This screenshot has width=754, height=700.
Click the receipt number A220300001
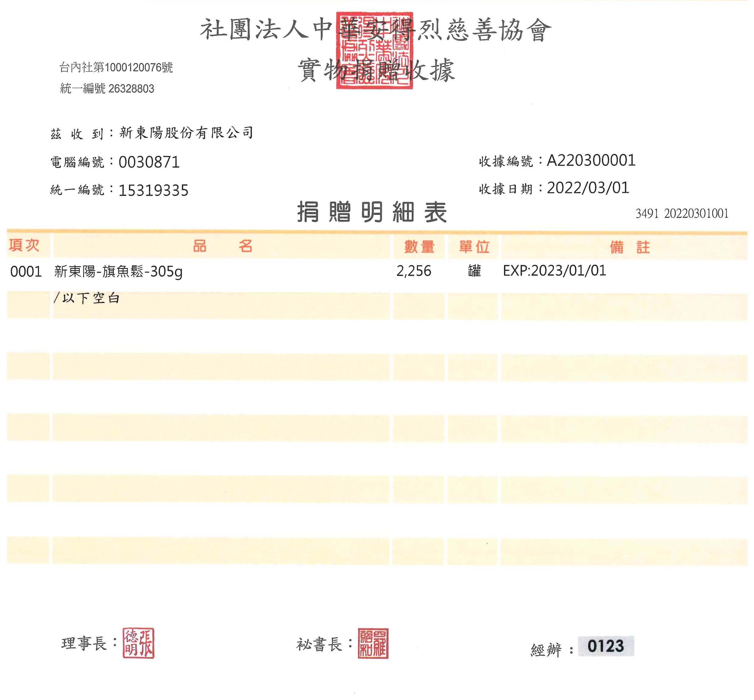[591, 160]
